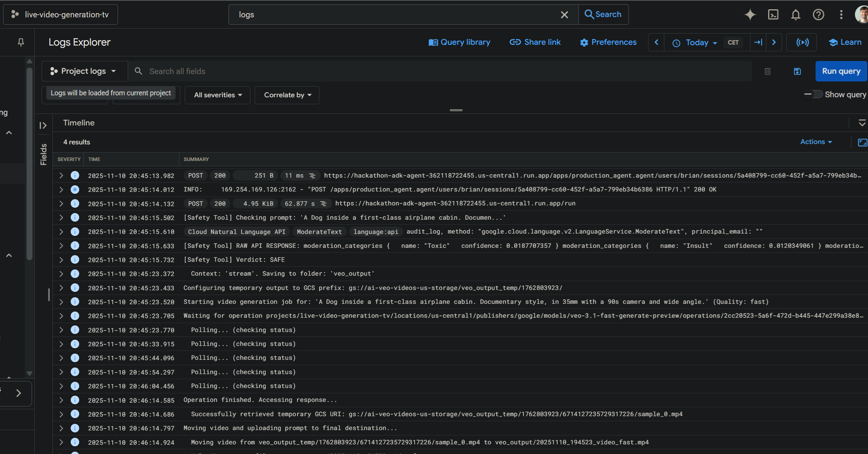Open the Correlate by dropdown
868x454 pixels.
coord(287,95)
